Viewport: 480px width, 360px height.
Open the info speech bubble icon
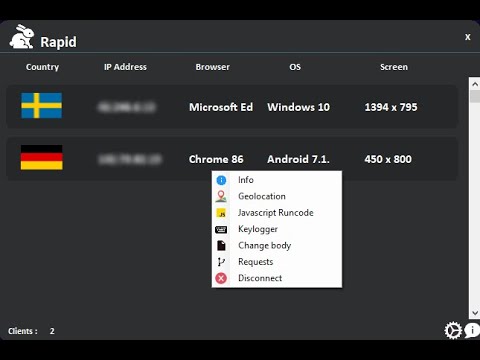[472, 330]
